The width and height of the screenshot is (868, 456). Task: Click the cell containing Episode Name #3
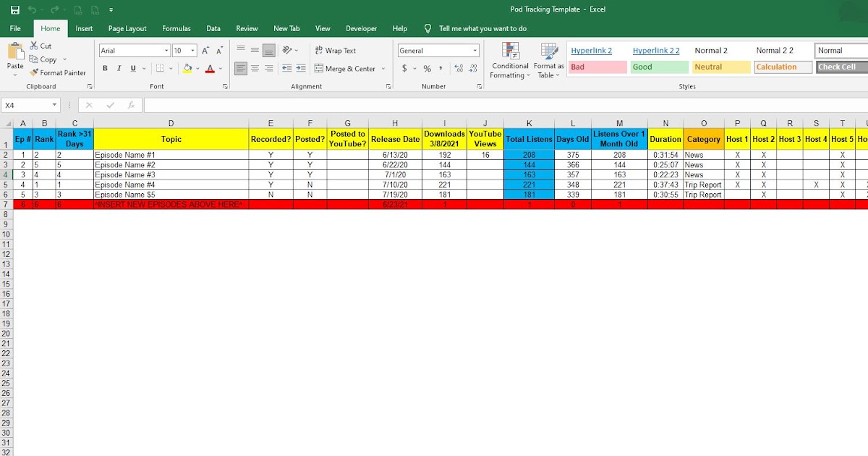(171, 174)
